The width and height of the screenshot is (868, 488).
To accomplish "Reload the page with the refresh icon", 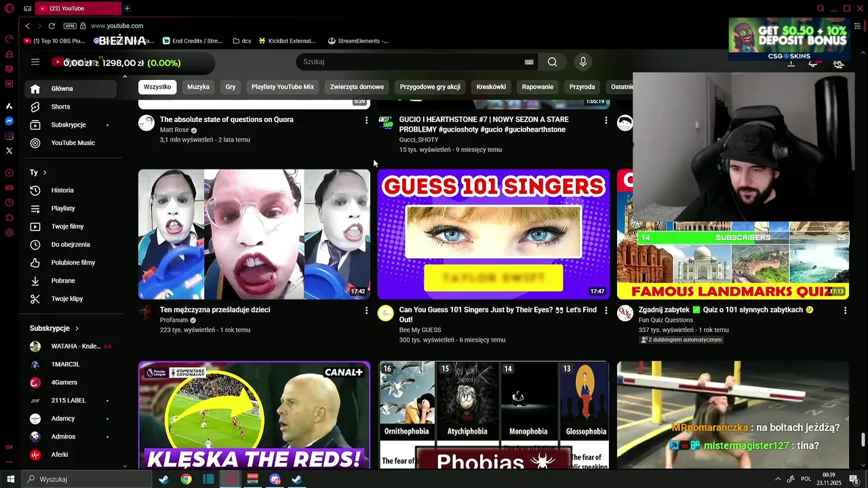I will pos(52,26).
